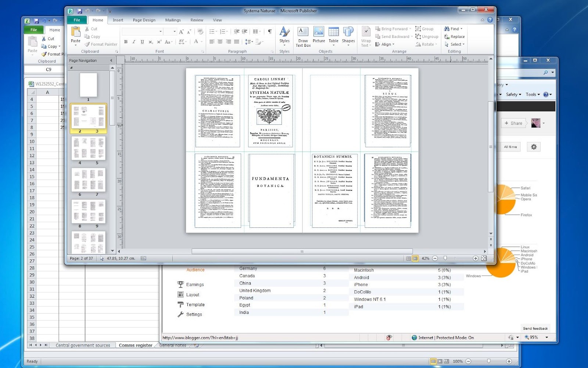Screen dimensions: 588x368
Task: Switch to the View tab
Action: pos(217,20)
